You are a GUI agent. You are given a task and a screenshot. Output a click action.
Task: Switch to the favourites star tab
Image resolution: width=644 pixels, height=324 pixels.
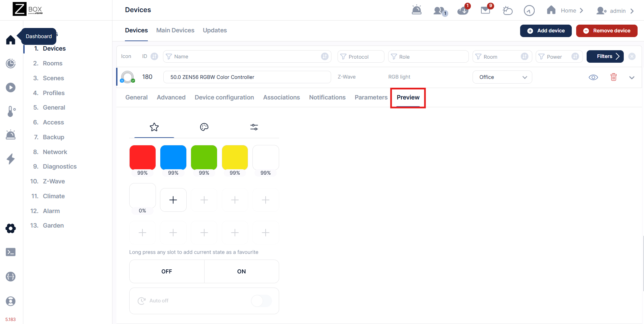click(154, 127)
